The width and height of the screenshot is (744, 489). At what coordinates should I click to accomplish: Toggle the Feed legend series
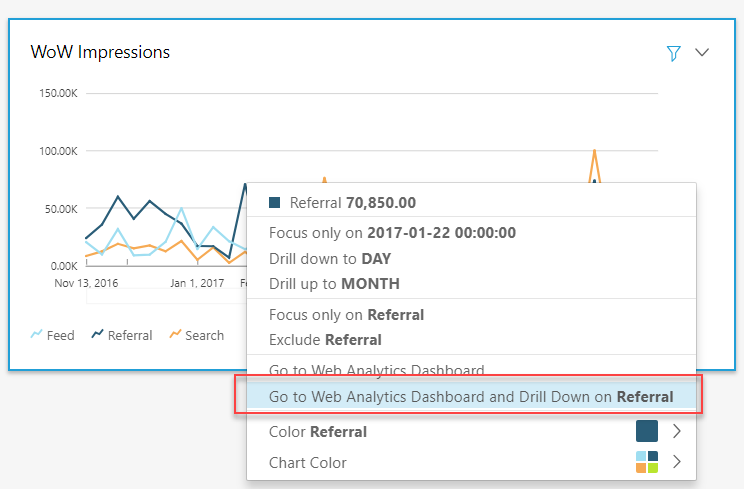tap(53, 335)
